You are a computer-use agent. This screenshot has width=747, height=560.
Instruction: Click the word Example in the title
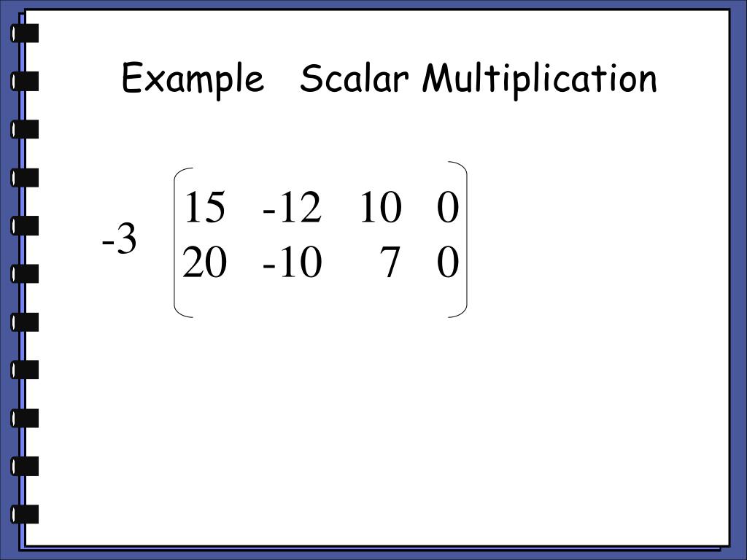tap(193, 79)
